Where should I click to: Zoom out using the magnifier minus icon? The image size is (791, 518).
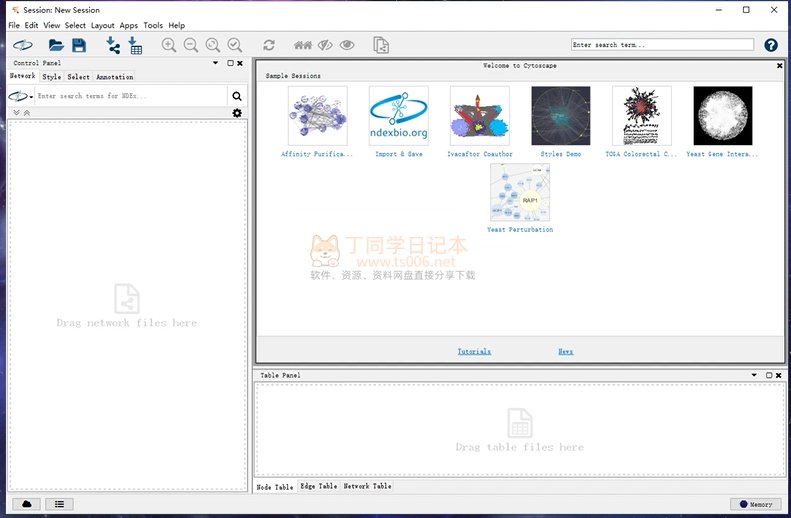pos(191,45)
